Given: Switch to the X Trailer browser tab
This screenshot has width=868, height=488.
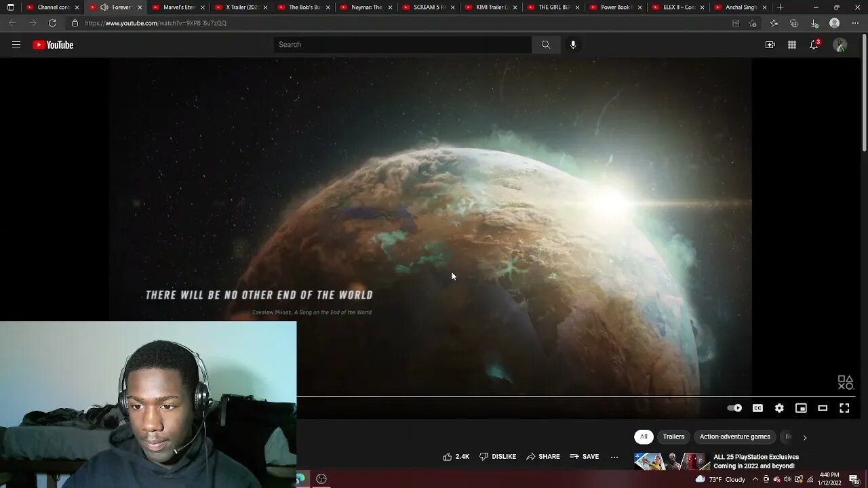Looking at the screenshot, I should coord(241,7).
